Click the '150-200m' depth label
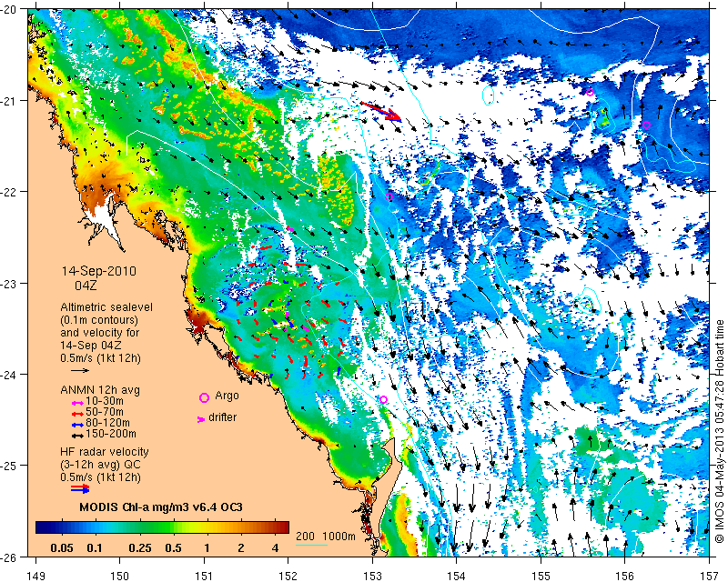This screenshot has width=728, height=582. 111,434
